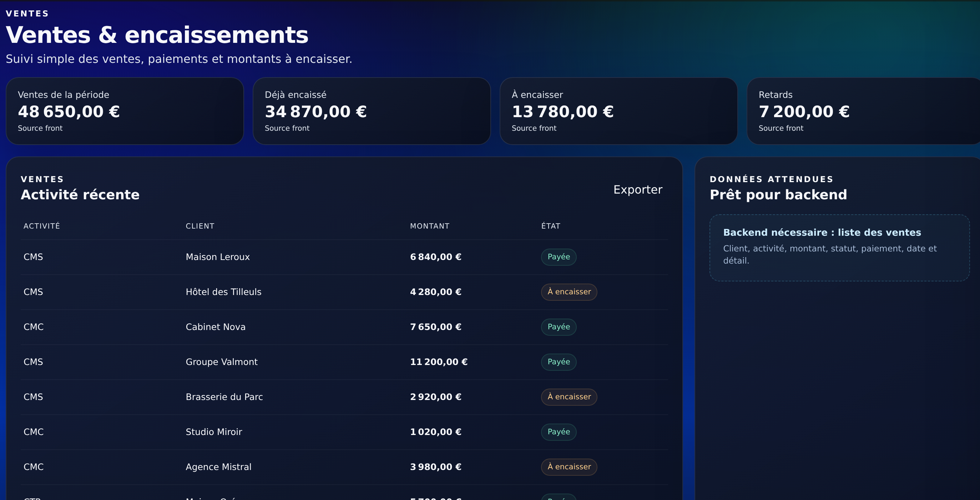Click amount 6 840,00 €
980x500 pixels.
click(x=436, y=257)
